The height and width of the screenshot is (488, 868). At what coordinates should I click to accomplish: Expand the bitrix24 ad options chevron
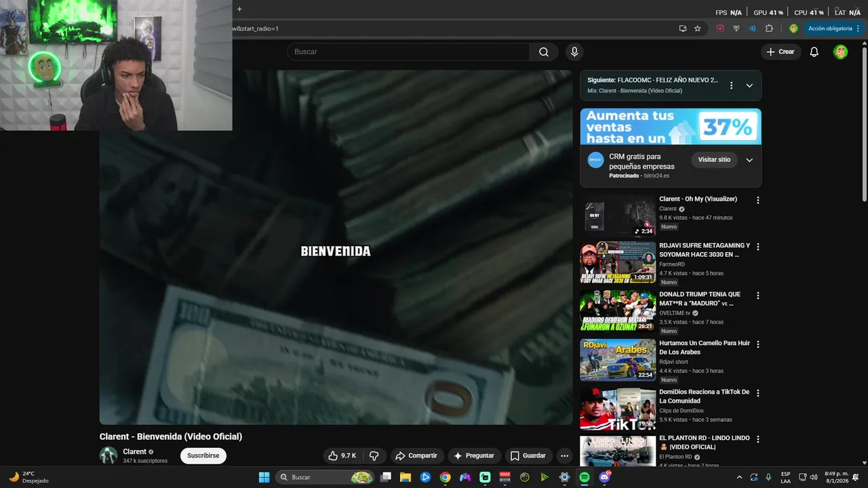click(749, 160)
